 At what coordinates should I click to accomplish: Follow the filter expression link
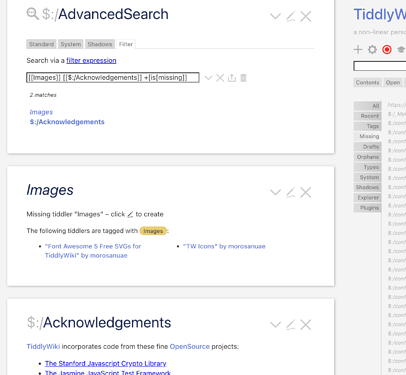point(91,60)
